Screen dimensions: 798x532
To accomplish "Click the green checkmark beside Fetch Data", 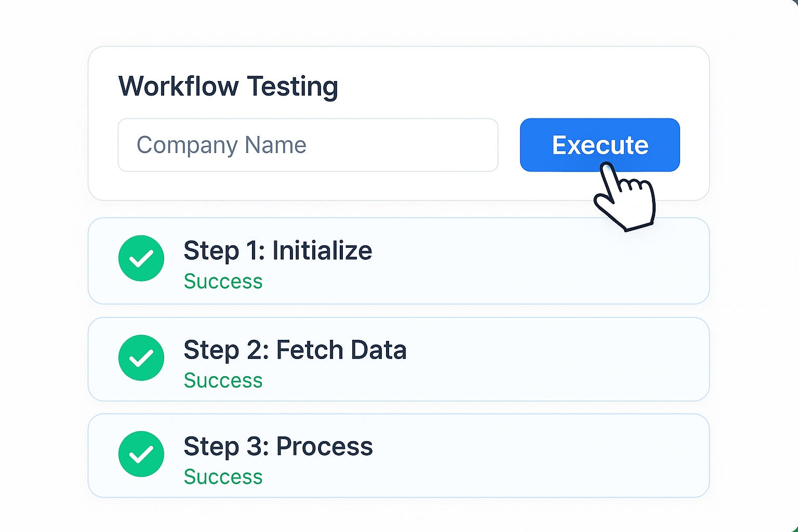I will tap(141, 357).
